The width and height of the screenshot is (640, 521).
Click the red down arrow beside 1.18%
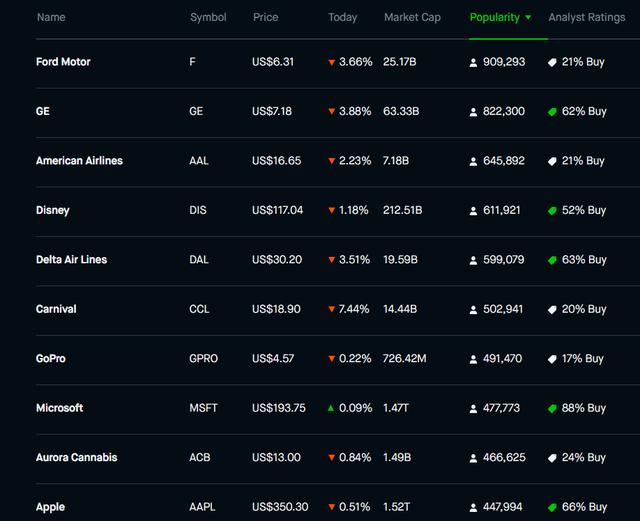pos(331,211)
